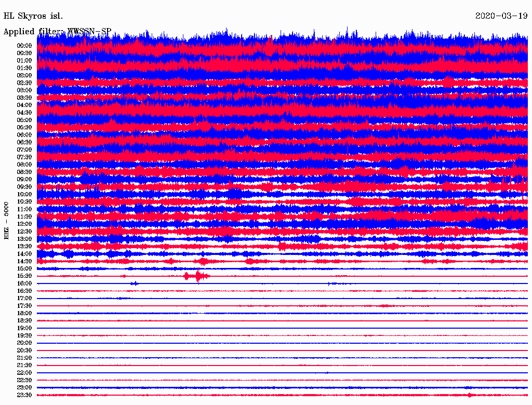
Task: Select the 08:30 time label
Action: (24, 172)
